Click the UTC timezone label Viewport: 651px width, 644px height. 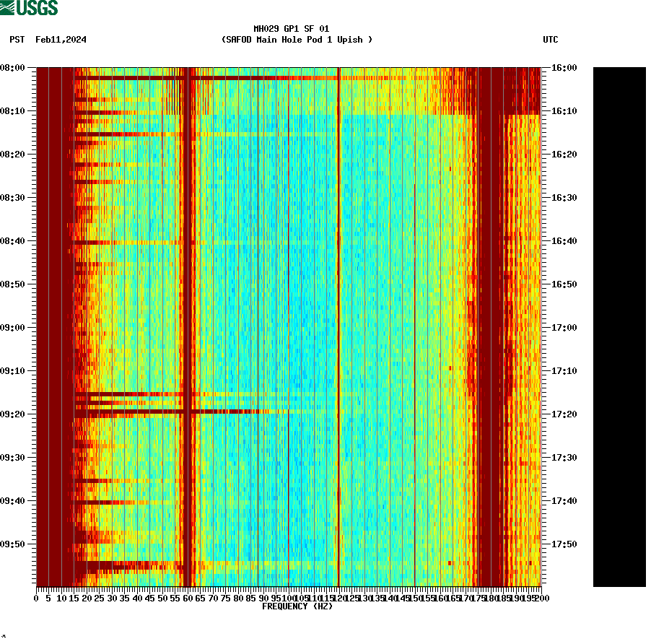coord(551,40)
